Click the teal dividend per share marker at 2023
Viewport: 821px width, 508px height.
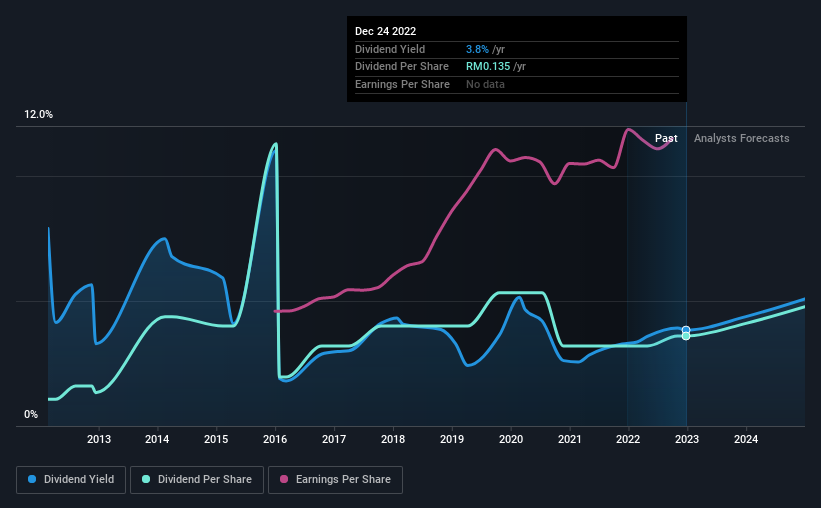686,336
